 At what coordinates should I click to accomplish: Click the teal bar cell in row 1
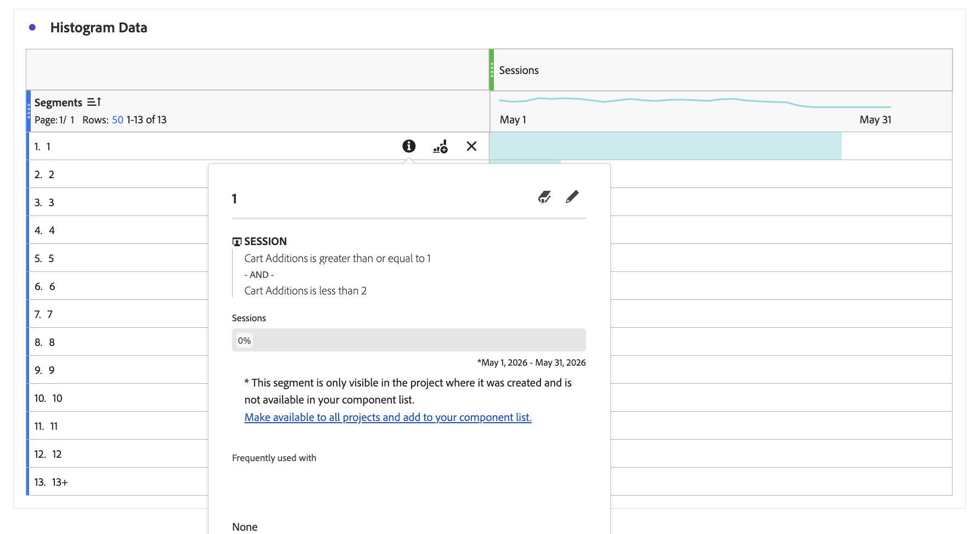(665, 146)
